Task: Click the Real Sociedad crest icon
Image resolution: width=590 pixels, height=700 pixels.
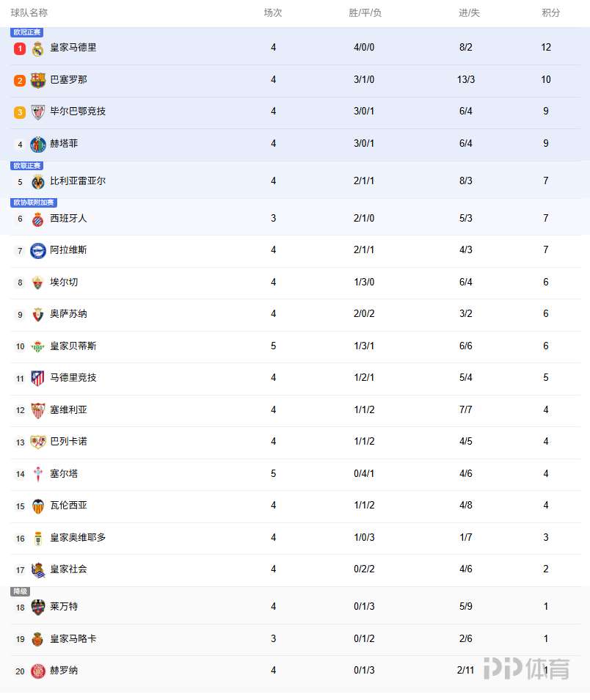Action: pos(38,570)
